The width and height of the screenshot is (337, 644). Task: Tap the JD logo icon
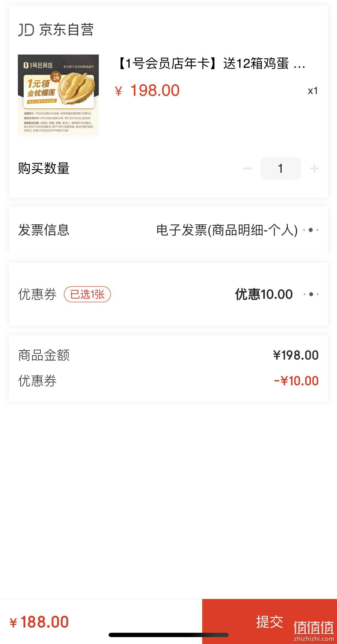(26, 30)
